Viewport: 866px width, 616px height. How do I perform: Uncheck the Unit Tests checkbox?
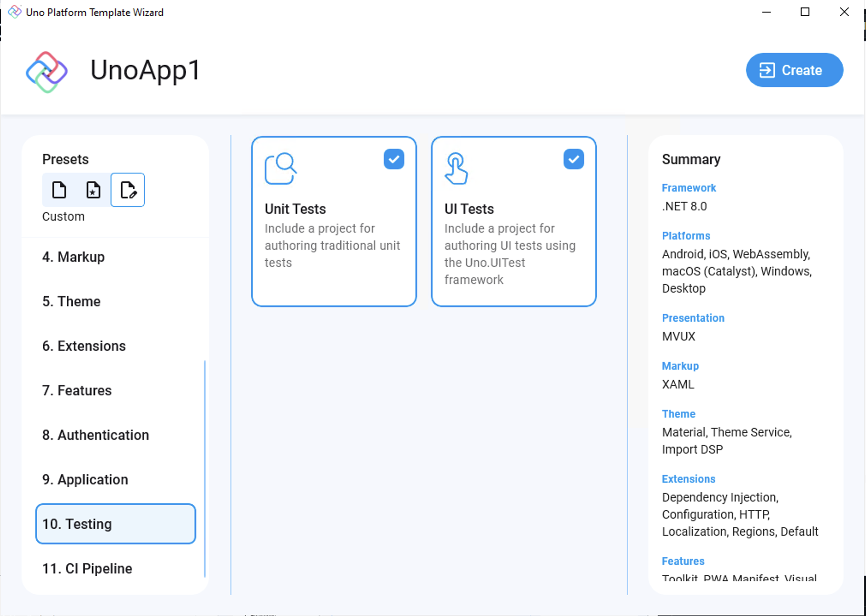394,159
